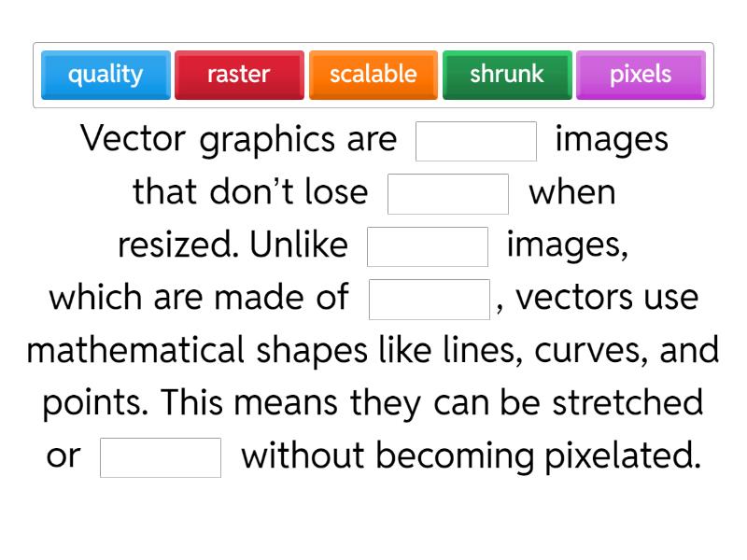Pick the orange answer tile
This screenshot has width=747, height=560.
click(x=373, y=75)
